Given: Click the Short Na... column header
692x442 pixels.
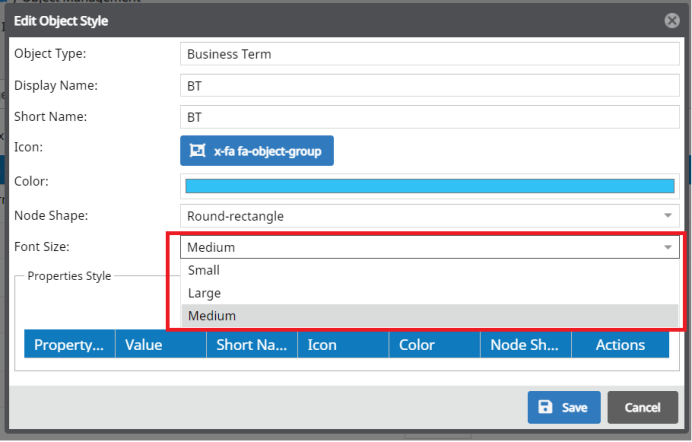Looking at the screenshot, I should [x=252, y=344].
